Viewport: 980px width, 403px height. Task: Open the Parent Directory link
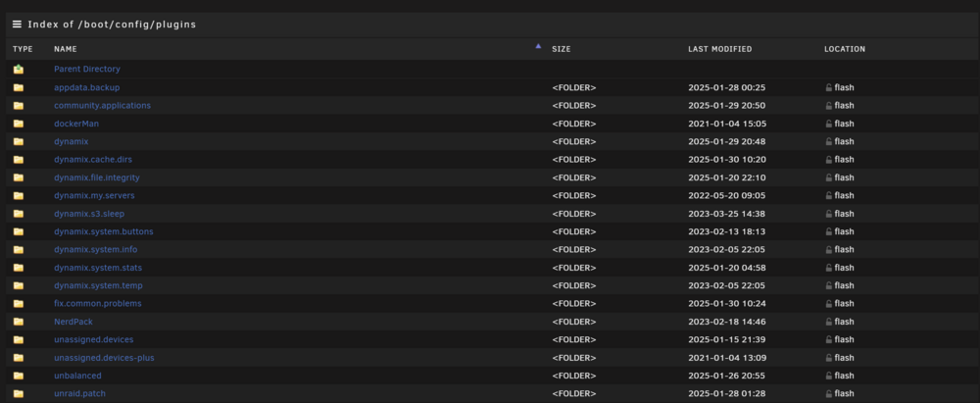point(87,69)
